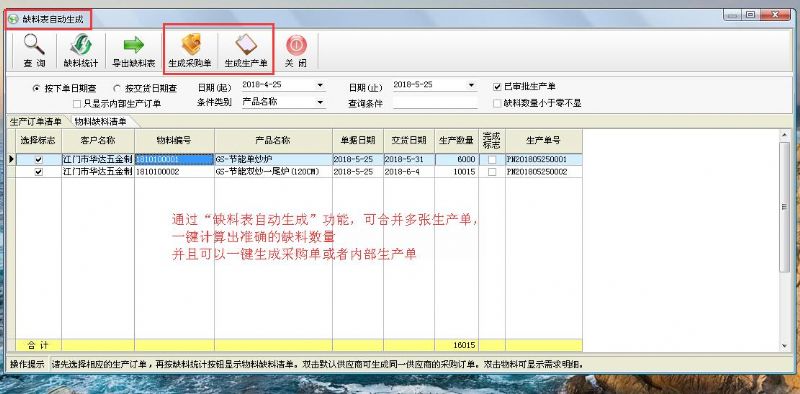Enable 只显示内部生产订单 checkbox

pos(77,104)
